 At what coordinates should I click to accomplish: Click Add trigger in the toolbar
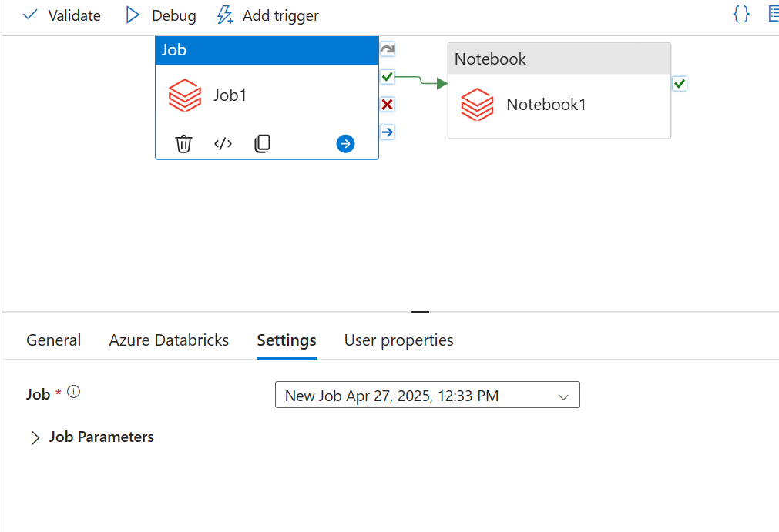pos(267,15)
